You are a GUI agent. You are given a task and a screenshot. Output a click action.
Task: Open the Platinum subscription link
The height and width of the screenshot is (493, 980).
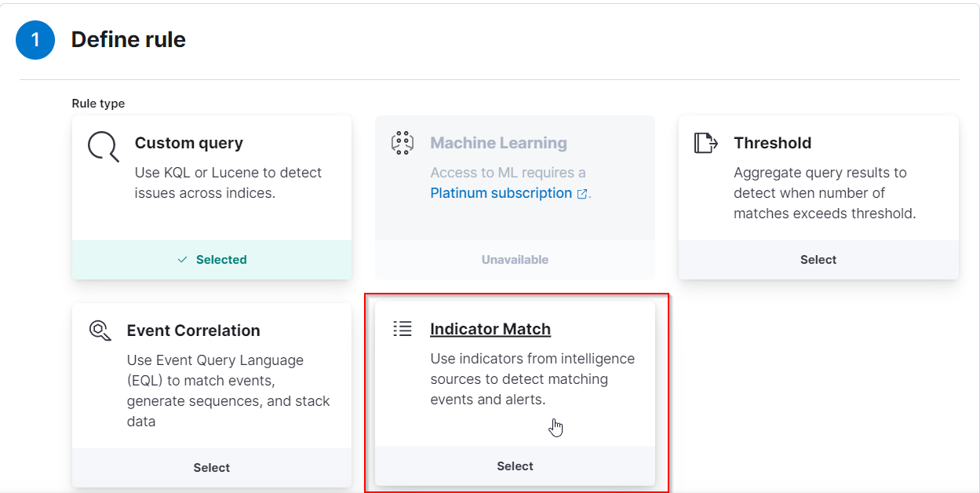[501, 193]
